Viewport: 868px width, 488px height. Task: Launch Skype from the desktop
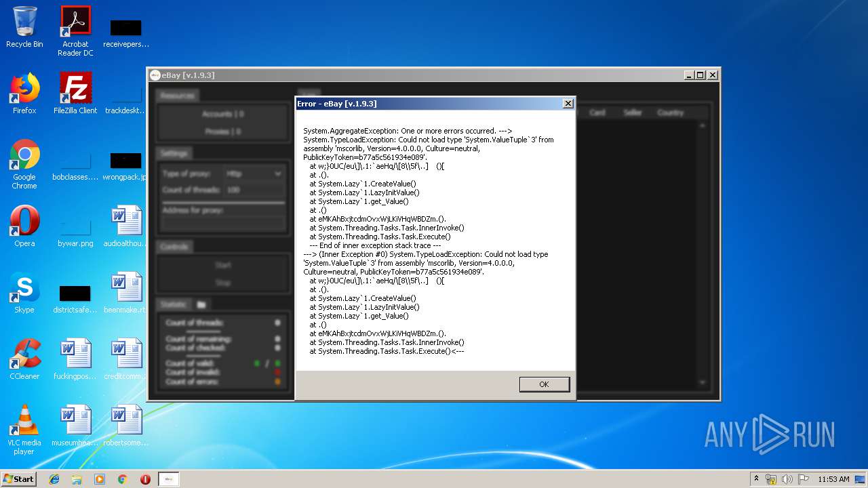pos(24,293)
